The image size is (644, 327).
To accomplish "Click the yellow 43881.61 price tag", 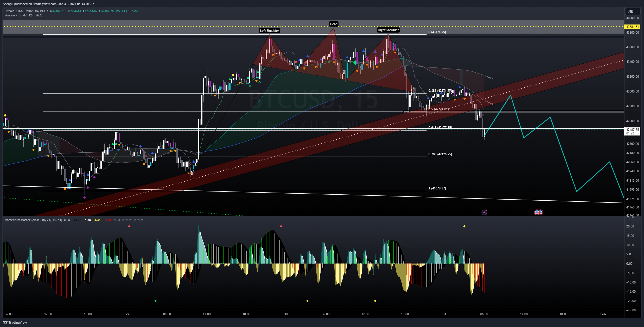I will (x=632, y=27).
